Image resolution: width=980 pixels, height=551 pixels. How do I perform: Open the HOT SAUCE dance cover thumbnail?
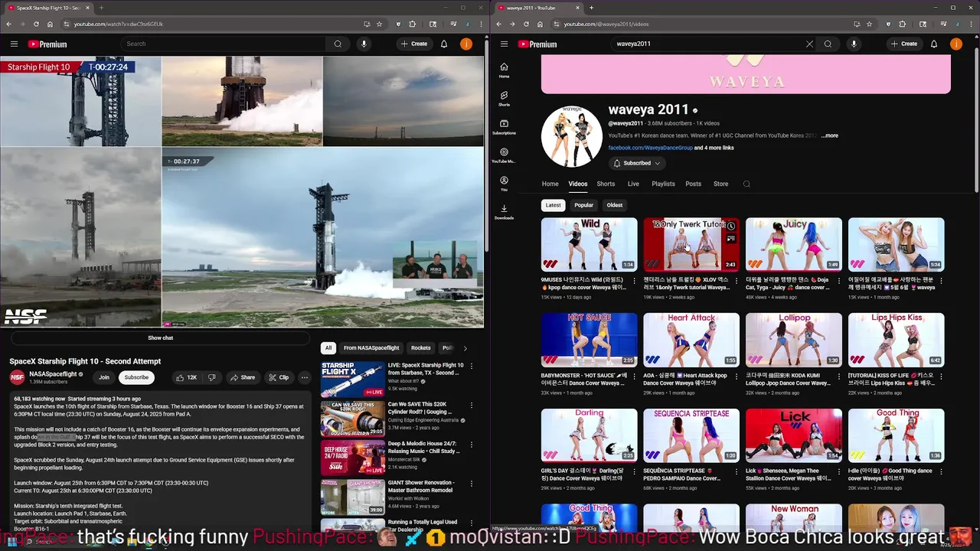[x=589, y=340]
